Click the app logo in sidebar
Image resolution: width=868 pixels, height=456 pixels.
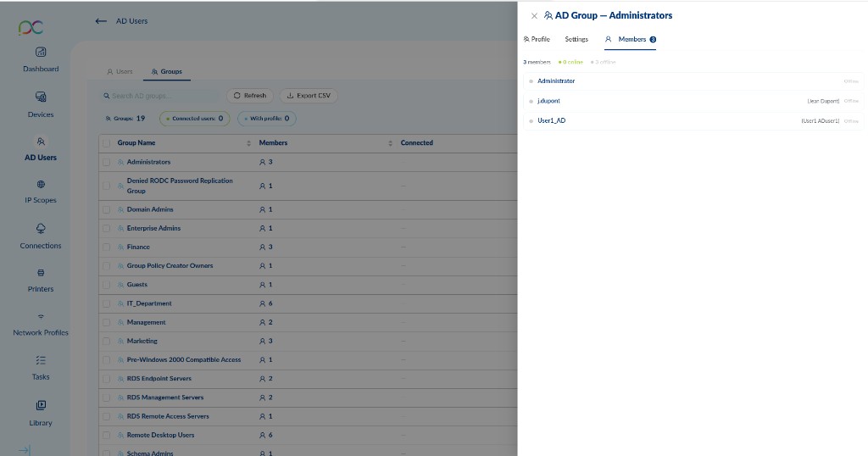[x=31, y=27]
